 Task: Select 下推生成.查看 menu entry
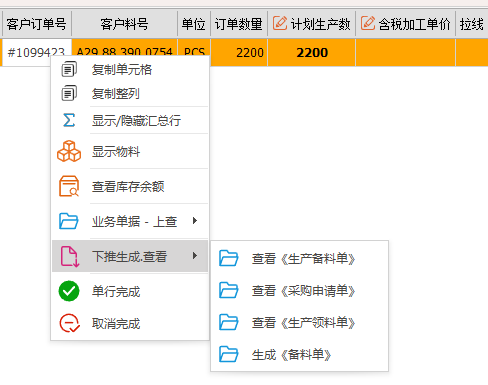130,256
